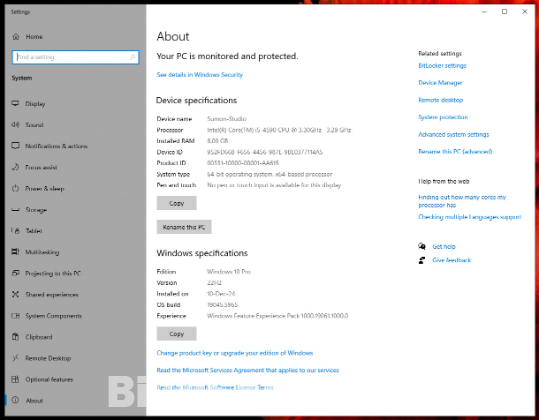This screenshot has height=420, width=539.
Task: Select the Sumon-Studio device name text
Action: (227, 119)
